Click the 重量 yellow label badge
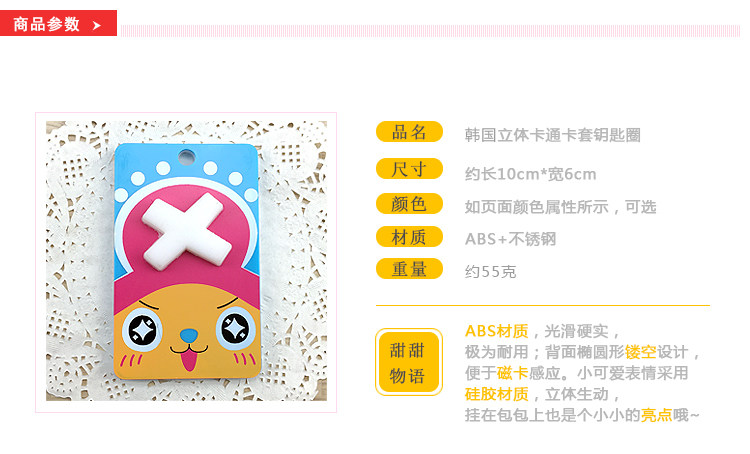 [409, 269]
